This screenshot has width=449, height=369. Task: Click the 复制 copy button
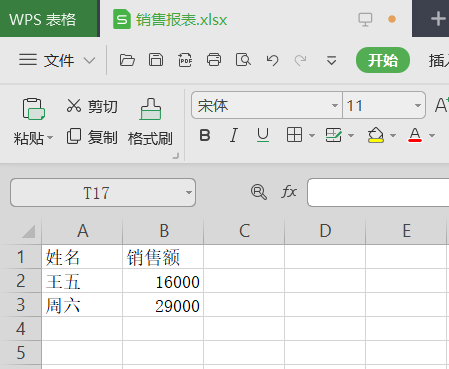tap(92, 137)
